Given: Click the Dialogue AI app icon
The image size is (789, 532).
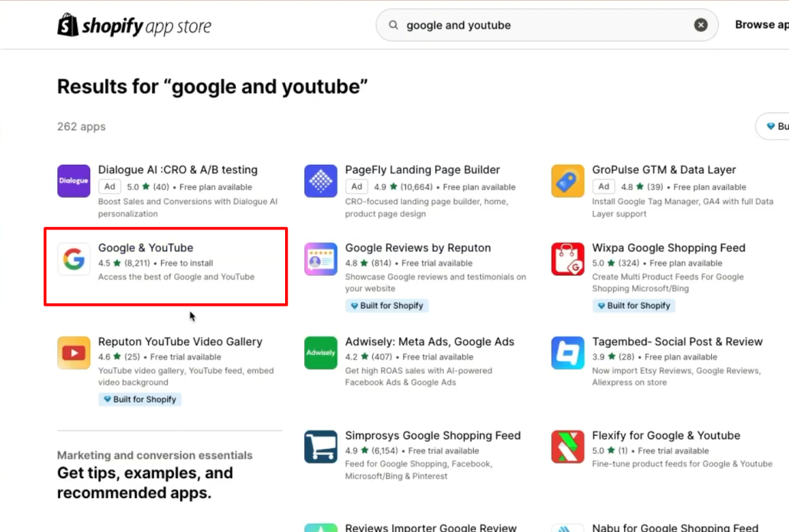Looking at the screenshot, I should 74,181.
